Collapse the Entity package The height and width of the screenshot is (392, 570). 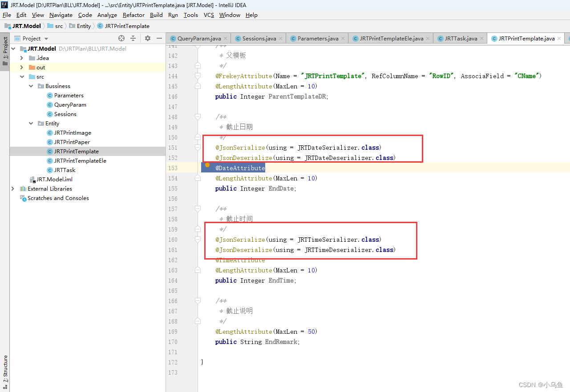pos(31,124)
